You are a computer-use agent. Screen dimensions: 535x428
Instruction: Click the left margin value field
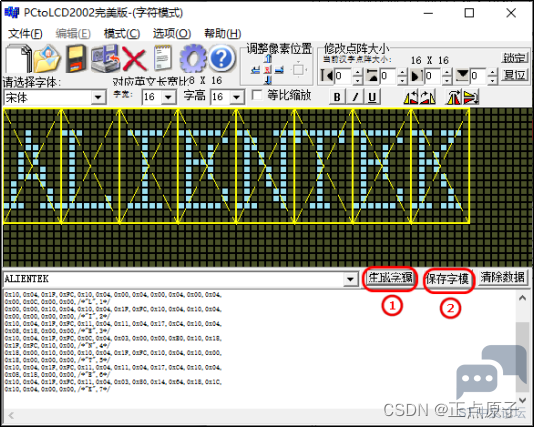point(342,76)
